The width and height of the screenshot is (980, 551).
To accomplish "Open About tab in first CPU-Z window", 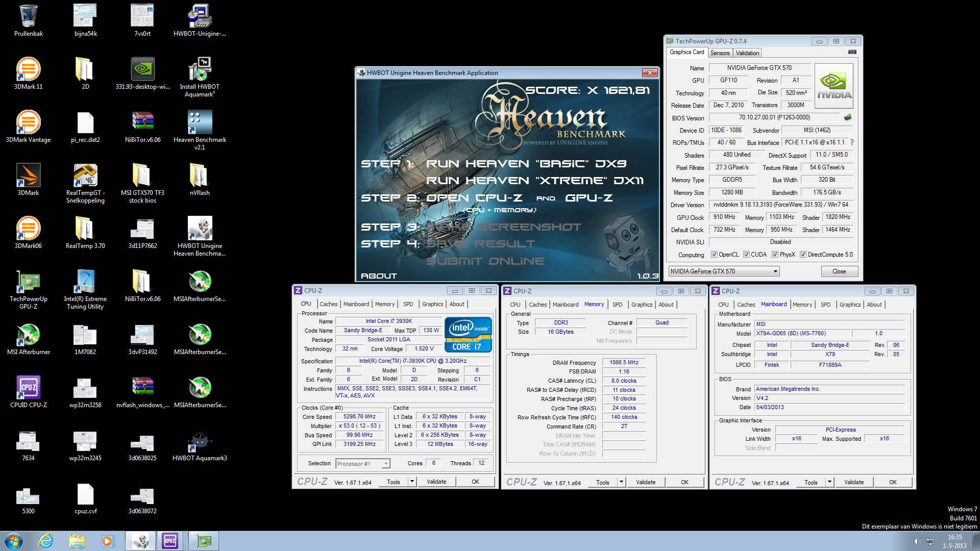I will point(457,304).
